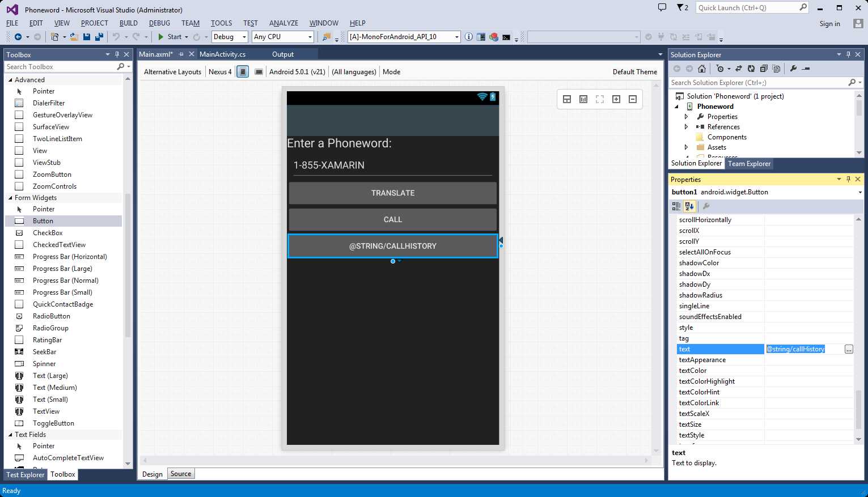Click the zoom out icon on designer canvas
The image size is (868, 497).
click(x=633, y=99)
